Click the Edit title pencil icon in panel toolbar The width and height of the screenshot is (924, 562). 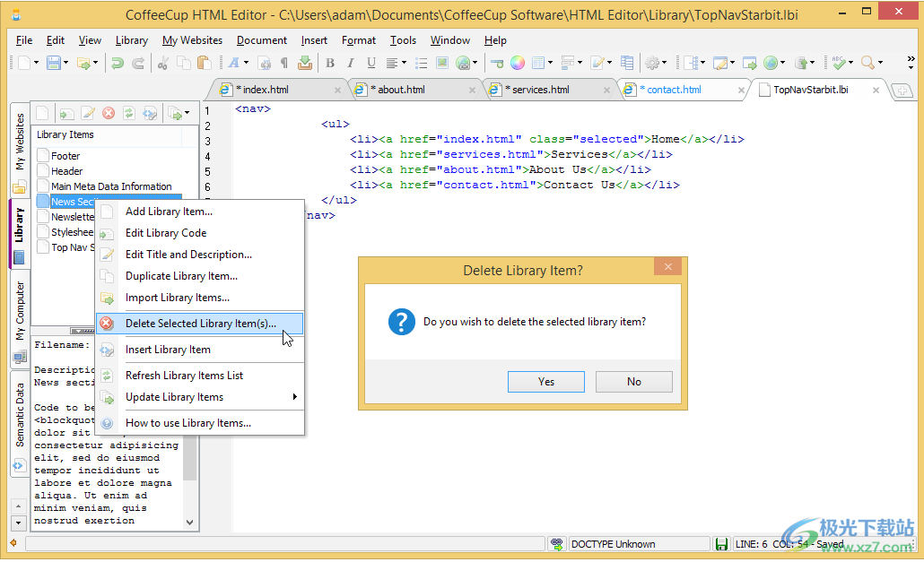click(88, 113)
